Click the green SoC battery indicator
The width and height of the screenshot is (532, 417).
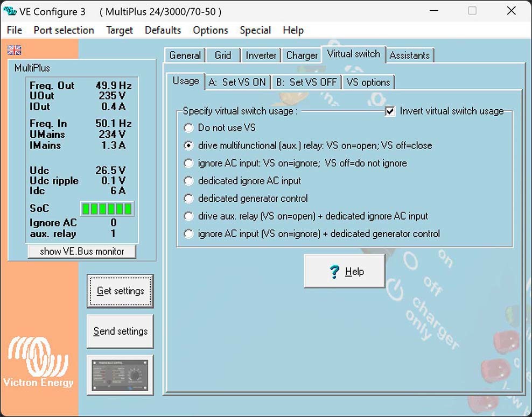click(107, 209)
